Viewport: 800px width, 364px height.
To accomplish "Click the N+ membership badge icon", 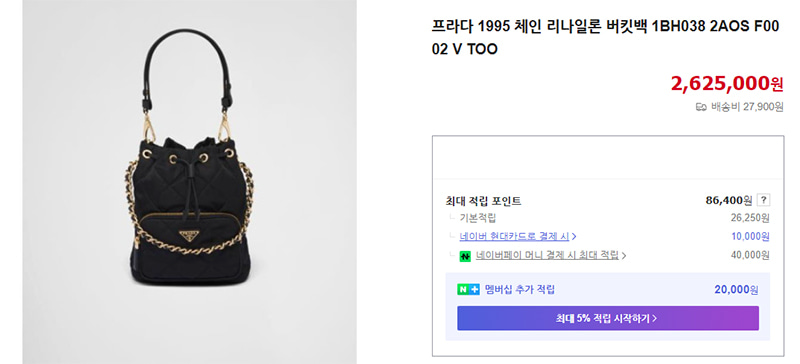I will coord(468,289).
